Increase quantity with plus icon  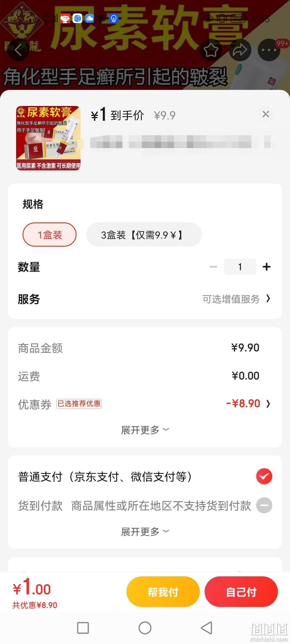click(x=266, y=267)
